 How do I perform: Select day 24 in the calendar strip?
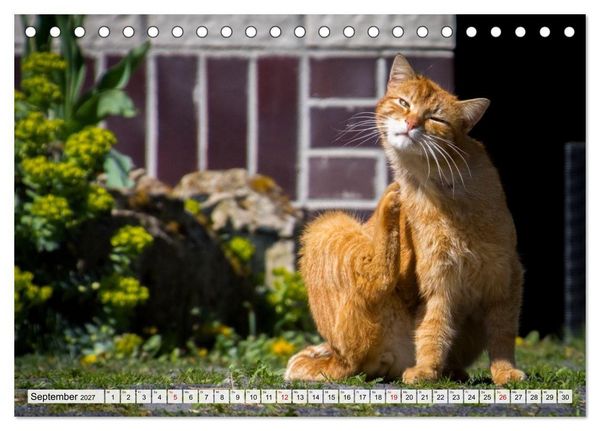click(472, 397)
